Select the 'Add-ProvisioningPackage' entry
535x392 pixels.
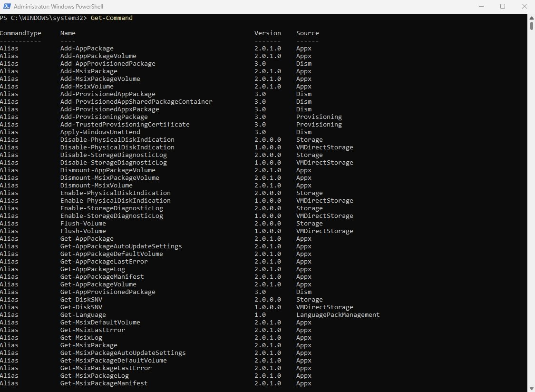point(104,117)
